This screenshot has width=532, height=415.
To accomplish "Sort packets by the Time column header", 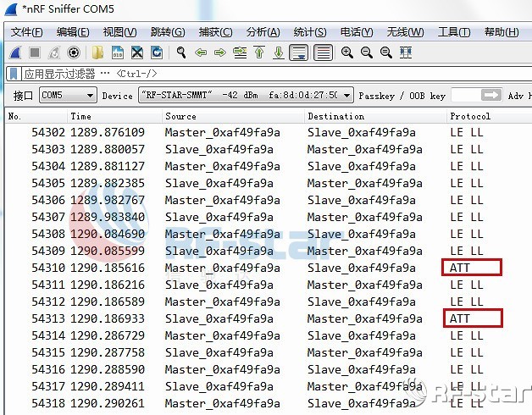I will [x=81, y=116].
